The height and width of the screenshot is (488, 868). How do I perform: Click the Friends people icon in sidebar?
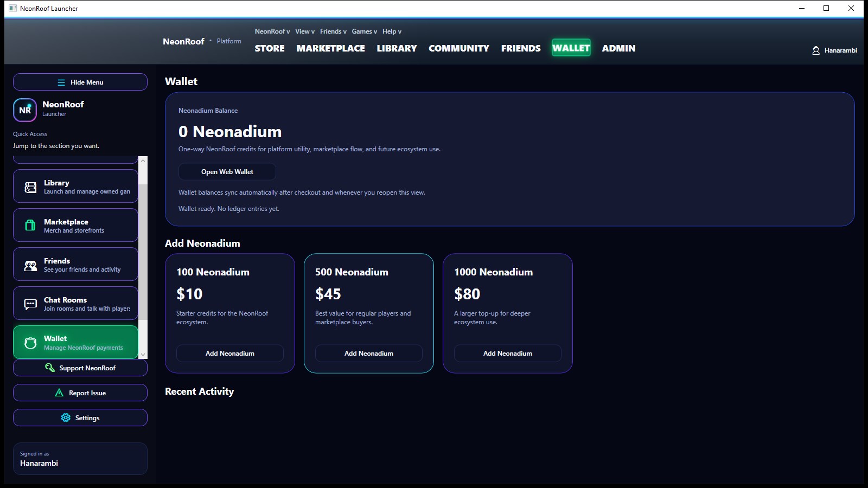coord(31,265)
